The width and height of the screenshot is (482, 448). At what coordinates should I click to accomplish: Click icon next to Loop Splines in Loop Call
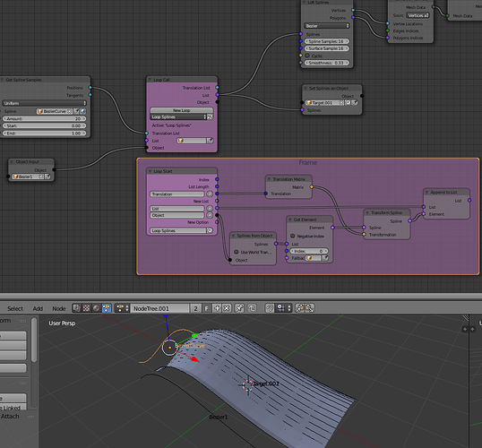[x=210, y=116]
